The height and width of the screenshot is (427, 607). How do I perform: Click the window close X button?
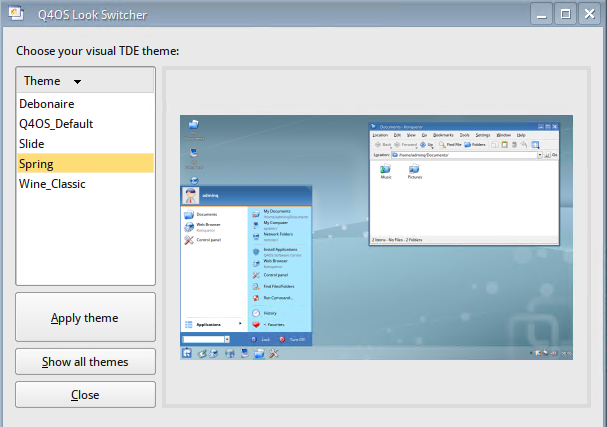tap(590, 14)
